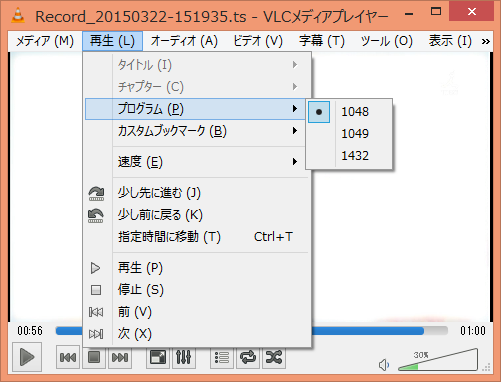Click the previous track button in the bottom toolbar
501x382 pixels.
[x=68, y=358]
